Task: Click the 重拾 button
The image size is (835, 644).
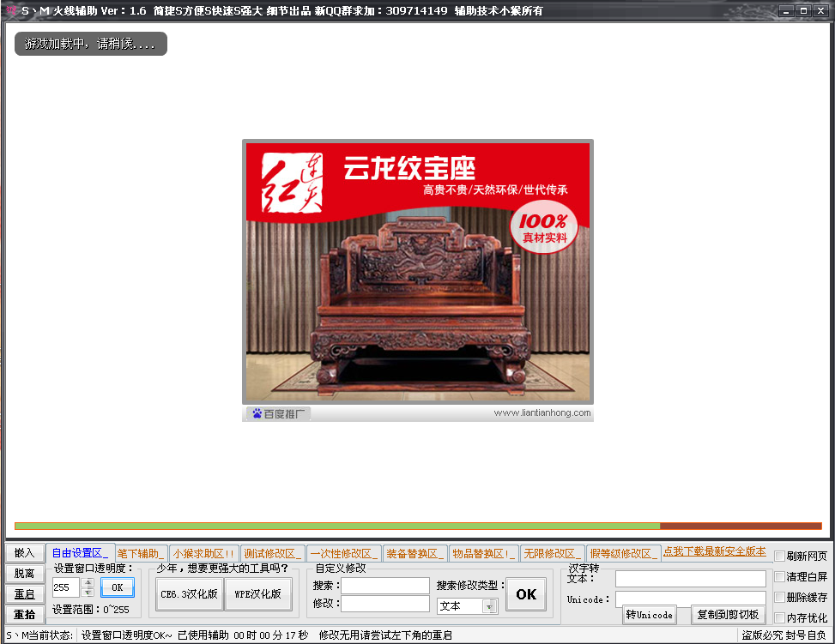Action: tap(25, 615)
